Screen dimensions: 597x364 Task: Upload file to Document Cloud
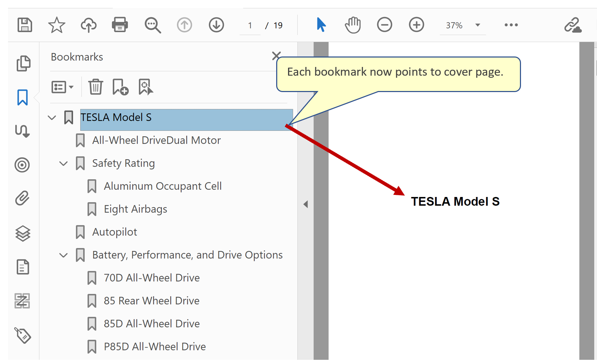pos(89,25)
